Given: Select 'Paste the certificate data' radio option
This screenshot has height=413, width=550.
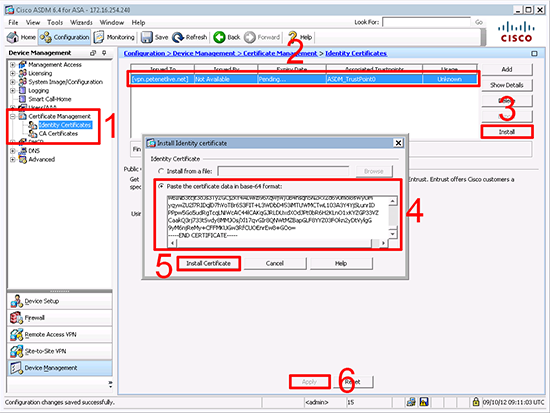Looking at the screenshot, I should click(161, 186).
